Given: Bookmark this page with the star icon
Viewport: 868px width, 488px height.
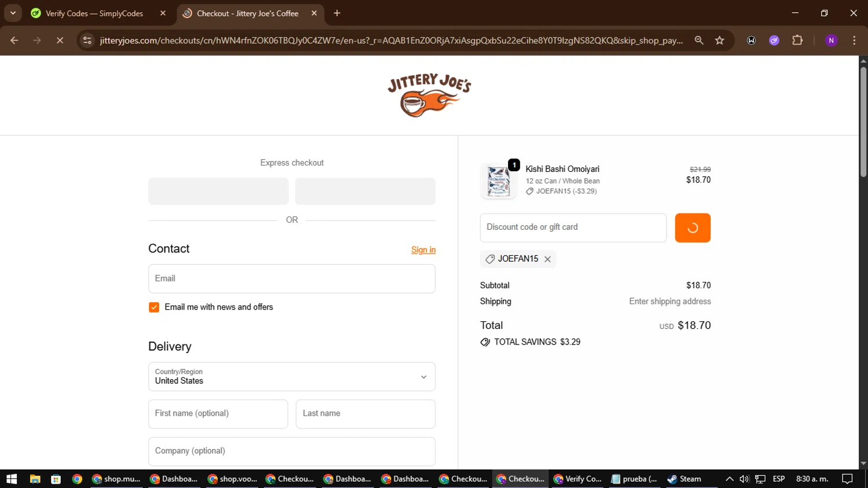Looking at the screenshot, I should (720, 41).
